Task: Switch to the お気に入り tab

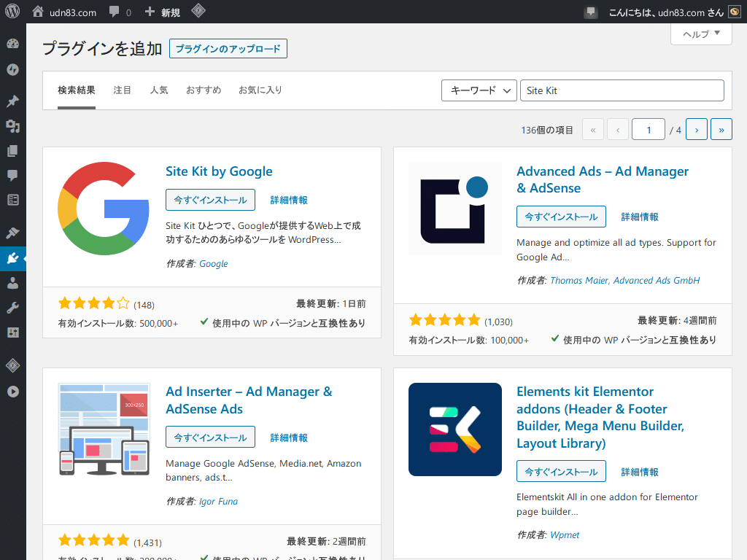Action: point(260,90)
